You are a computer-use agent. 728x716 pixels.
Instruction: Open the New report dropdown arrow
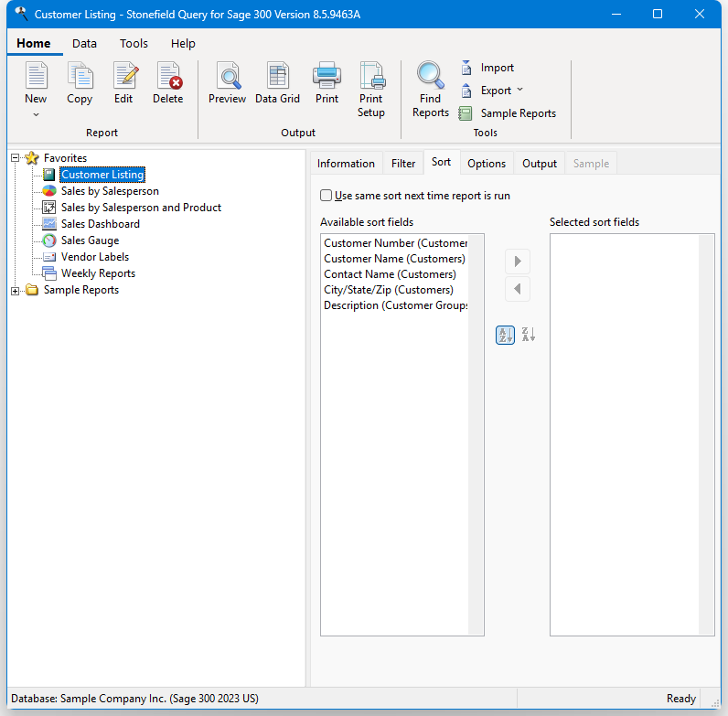point(36,115)
